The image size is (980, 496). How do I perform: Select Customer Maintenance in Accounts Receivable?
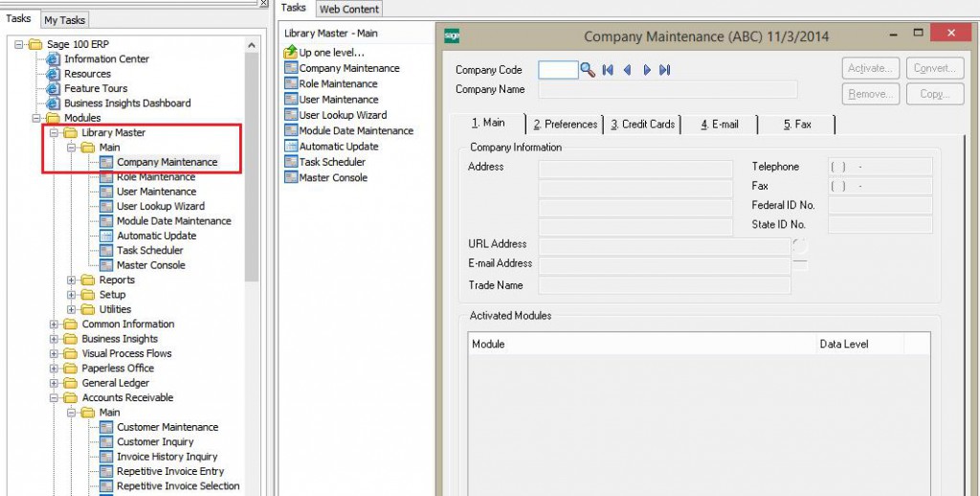point(167,427)
